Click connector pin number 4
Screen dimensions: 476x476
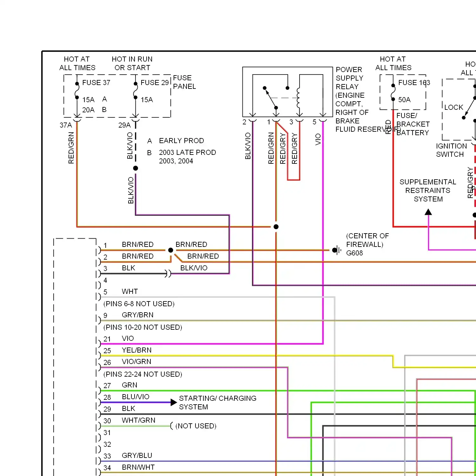click(x=105, y=280)
